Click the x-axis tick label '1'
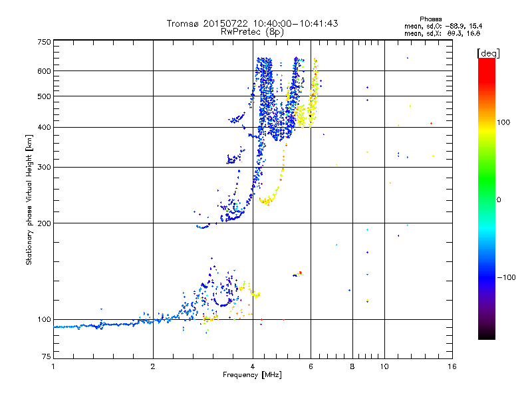The height and width of the screenshot is (399, 532). click(53, 366)
